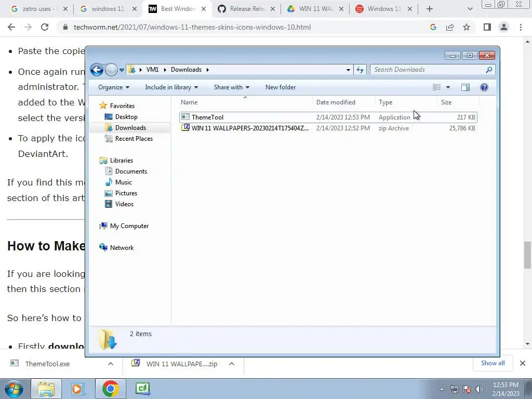The height and width of the screenshot is (399, 532).
Task: Expand the view options dropdown arrow
Action: point(448,87)
